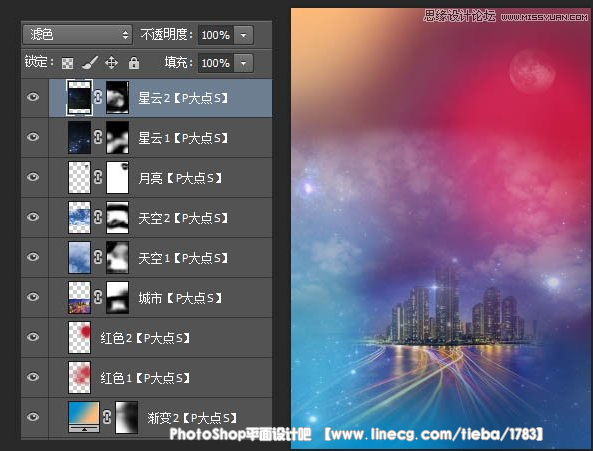Click link icon on 月亮 layer
The image size is (593, 451).
click(98, 177)
